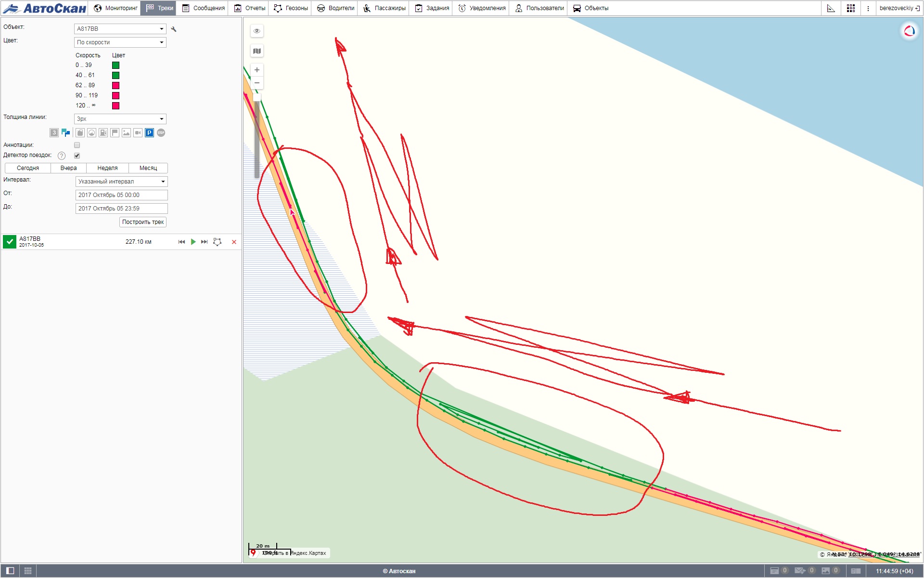
Task: Switch to the Геозоны tab
Action: click(291, 8)
